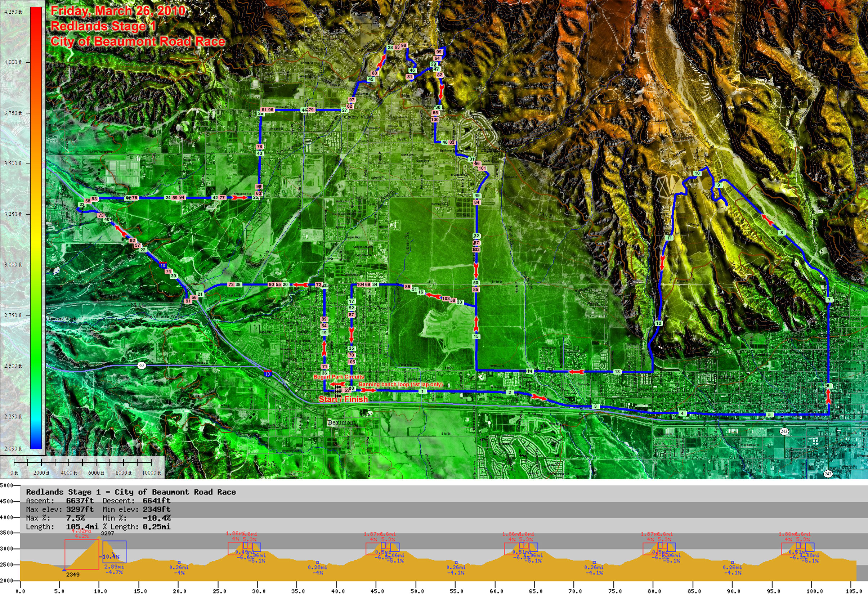Click the Route 60 highway shield
This screenshot has width=868, height=596.
tap(142, 365)
